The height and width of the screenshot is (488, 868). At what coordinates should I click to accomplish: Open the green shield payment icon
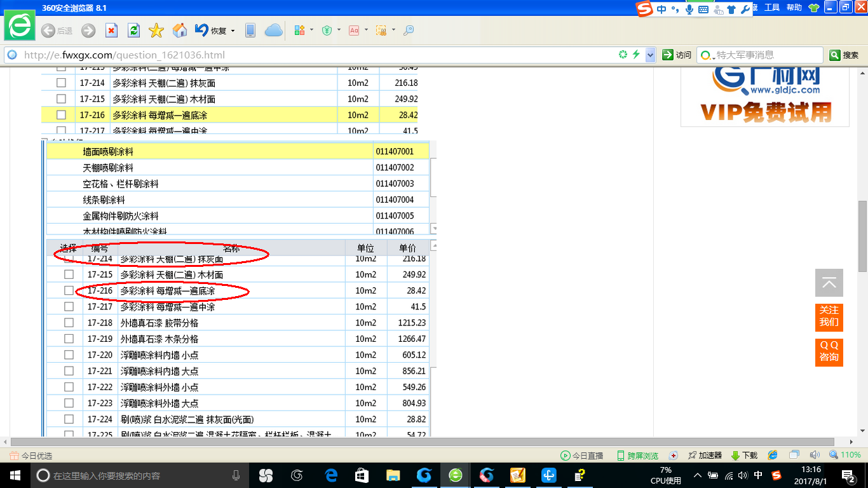327,30
